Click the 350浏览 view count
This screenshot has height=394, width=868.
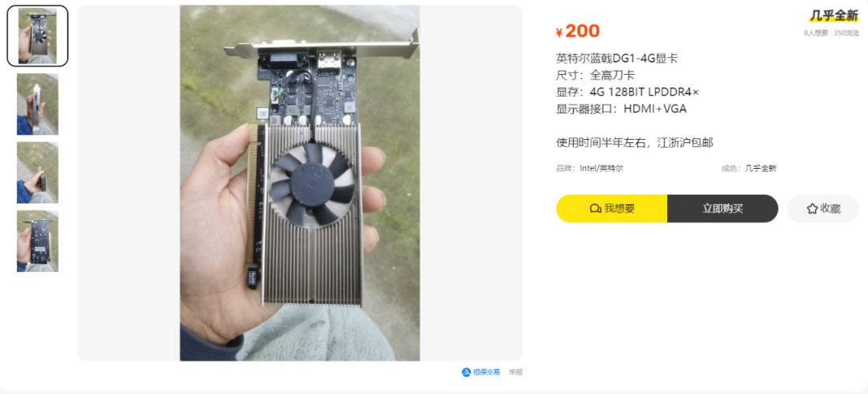[846, 33]
